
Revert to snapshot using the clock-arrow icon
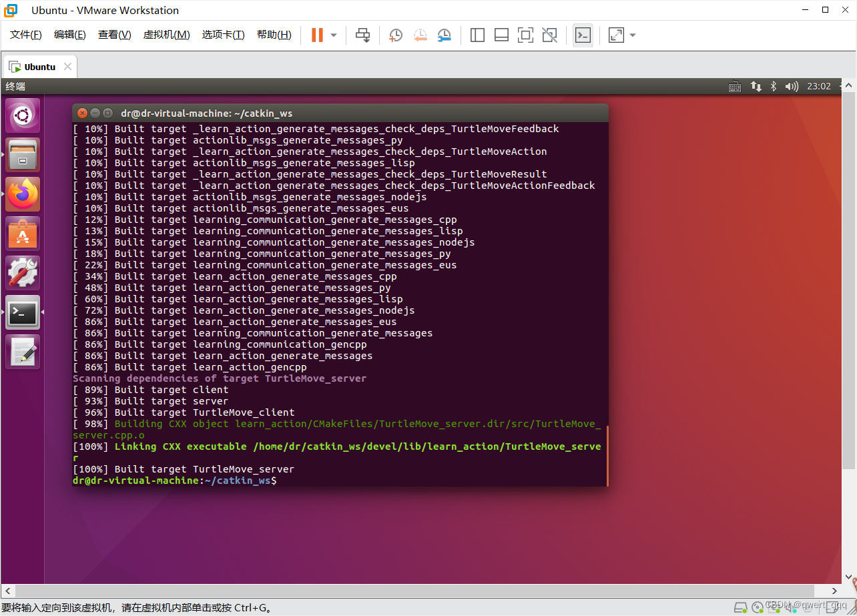(x=420, y=35)
